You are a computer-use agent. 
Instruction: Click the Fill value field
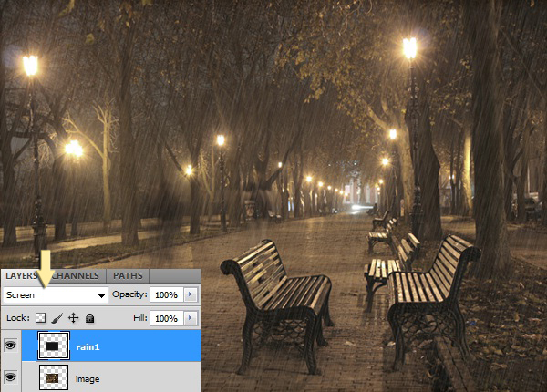167,318
